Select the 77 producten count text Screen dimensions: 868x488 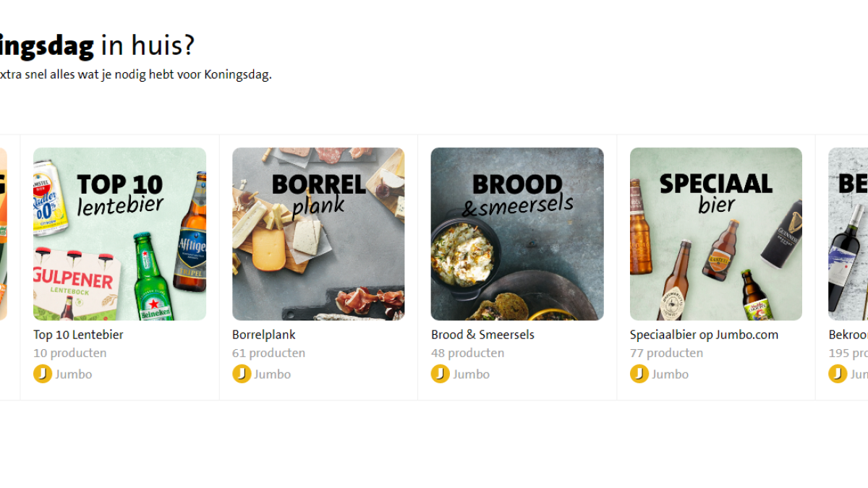tap(666, 353)
